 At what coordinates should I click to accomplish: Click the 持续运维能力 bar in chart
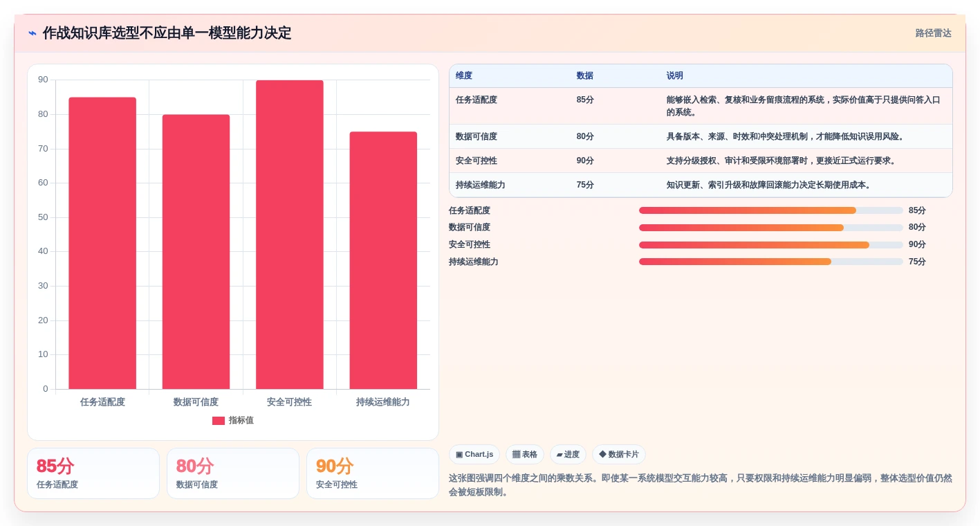(x=383, y=260)
